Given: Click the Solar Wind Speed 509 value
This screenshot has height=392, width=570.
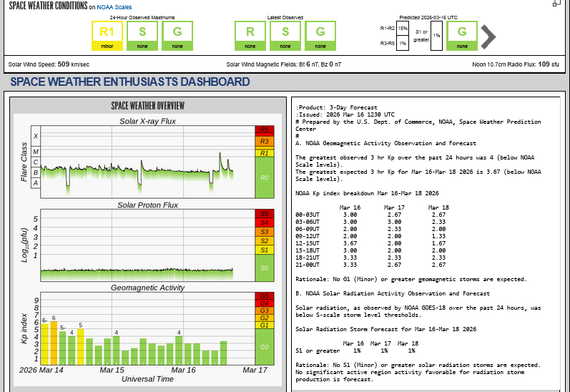Looking at the screenshot, I should (64, 64).
